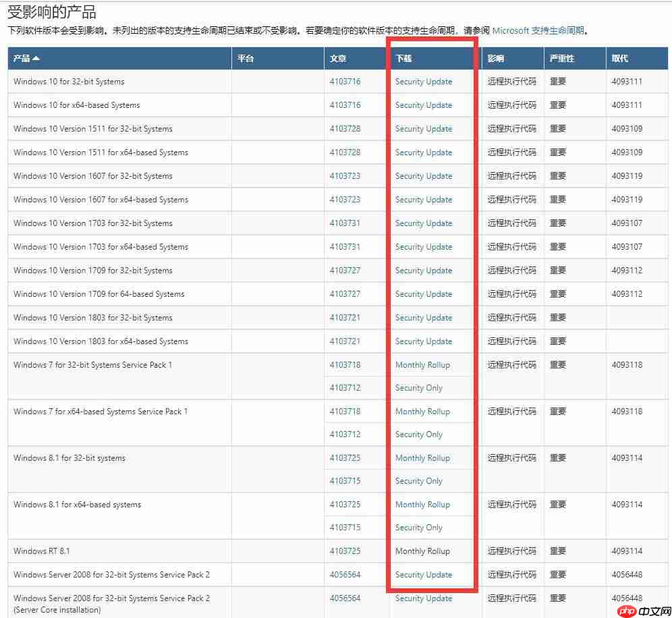Open article 4103718 for Windows 7 32-bit SP1

click(345, 365)
